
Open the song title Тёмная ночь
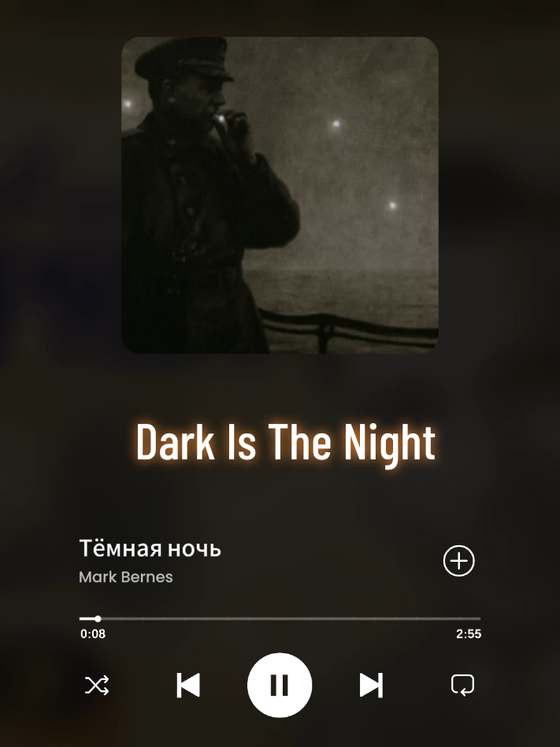pos(150,548)
